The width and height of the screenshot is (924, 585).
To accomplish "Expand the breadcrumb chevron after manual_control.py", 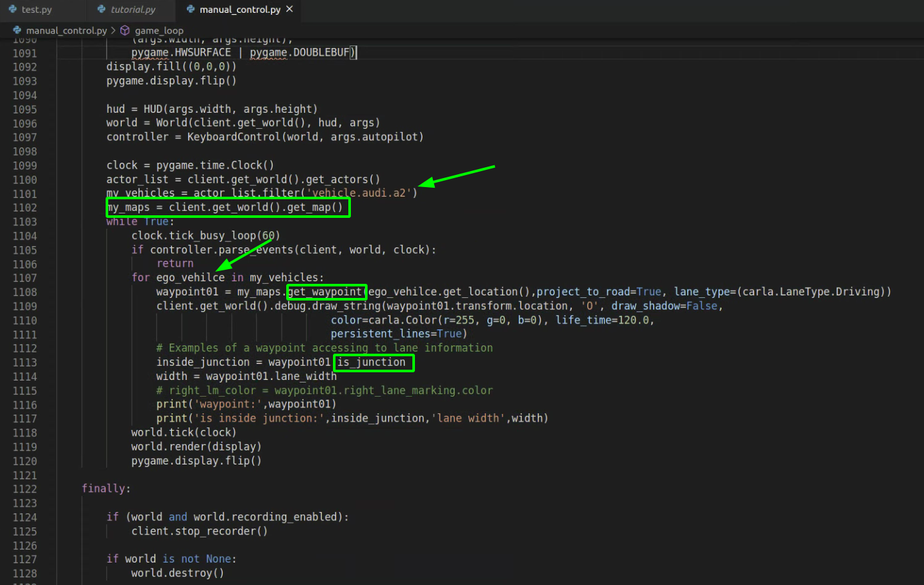I will pyautogui.click(x=113, y=30).
